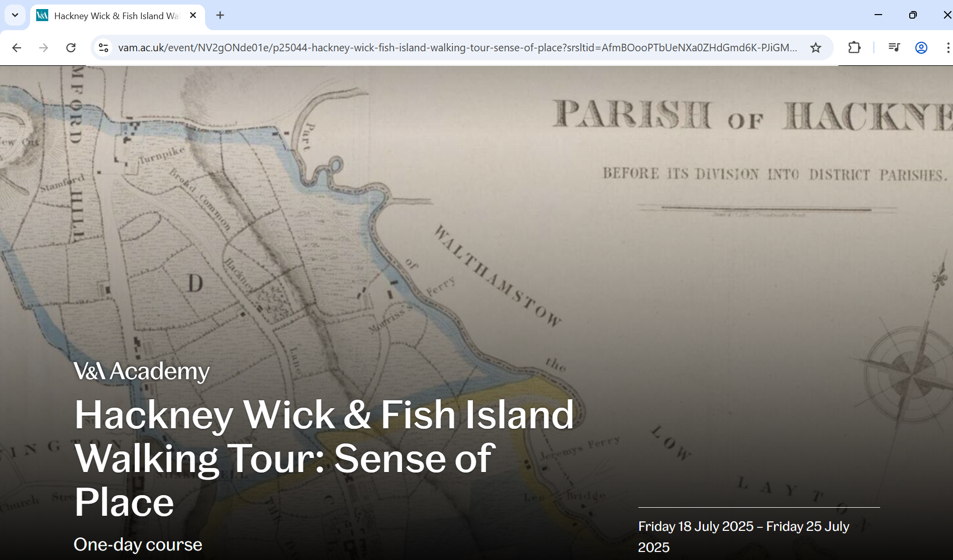The height and width of the screenshot is (560, 953).
Task: Open the Extensions puzzle icon
Action: tap(854, 48)
